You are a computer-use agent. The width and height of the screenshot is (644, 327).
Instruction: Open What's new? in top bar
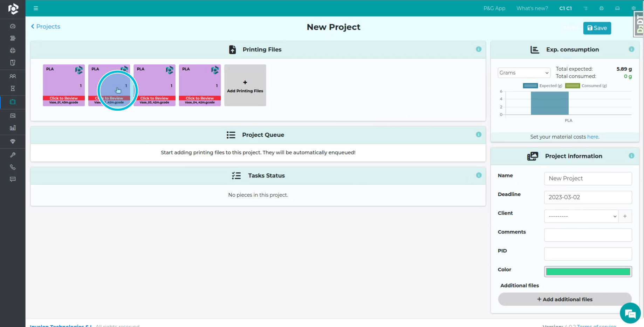click(532, 8)
